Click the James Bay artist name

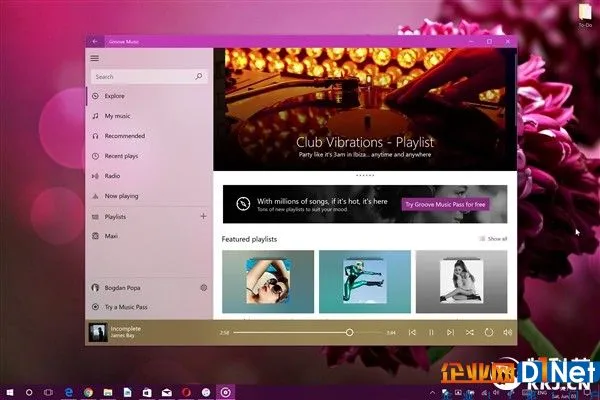pyautogui.click(x=122, y=336)
